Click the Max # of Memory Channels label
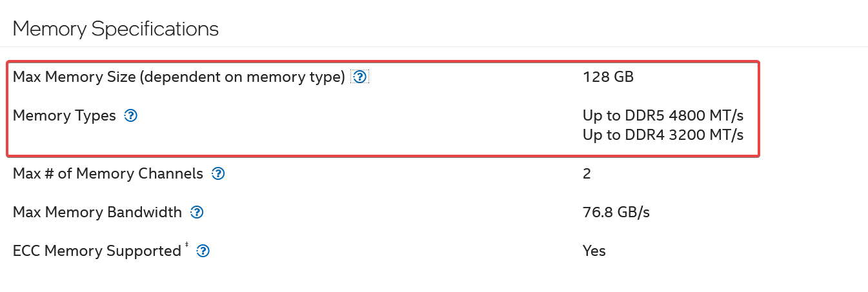 click(108, 174)
